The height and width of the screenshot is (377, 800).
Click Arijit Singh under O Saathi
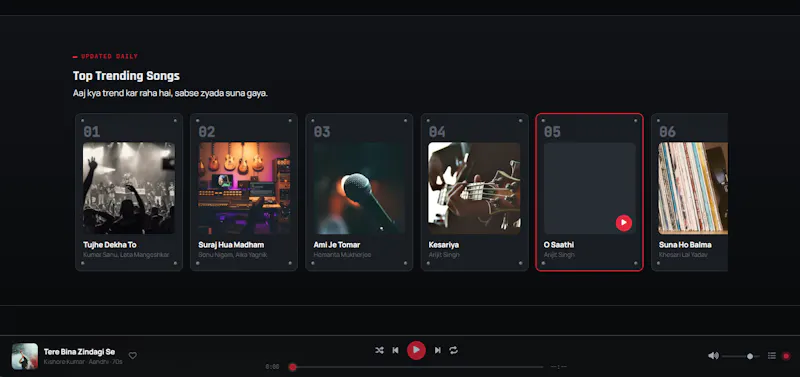(x=559, y=255)
